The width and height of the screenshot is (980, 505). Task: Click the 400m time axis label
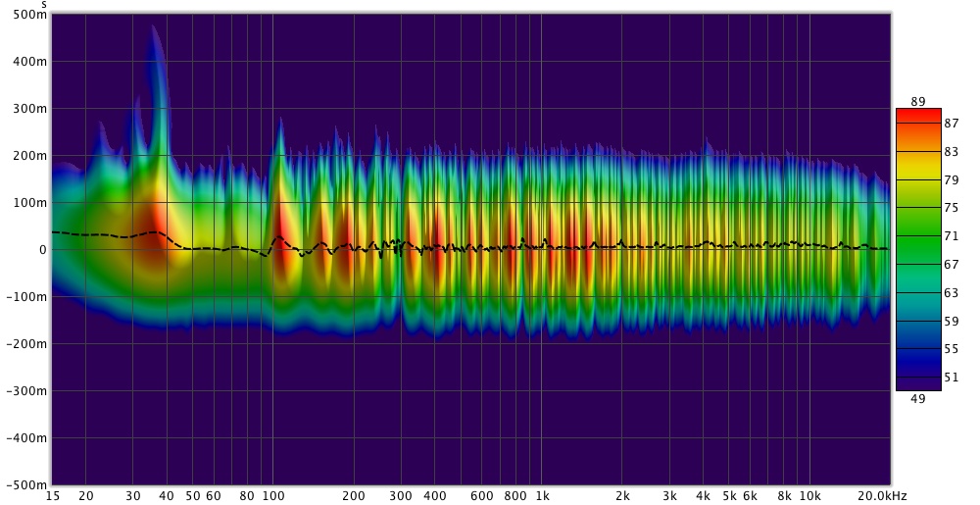coord(29,61)
